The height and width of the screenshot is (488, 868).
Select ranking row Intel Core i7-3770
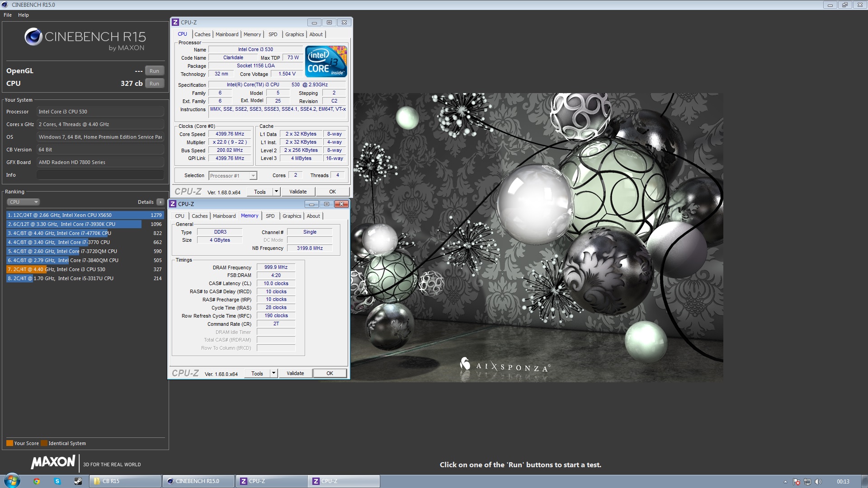click(85, 242)
